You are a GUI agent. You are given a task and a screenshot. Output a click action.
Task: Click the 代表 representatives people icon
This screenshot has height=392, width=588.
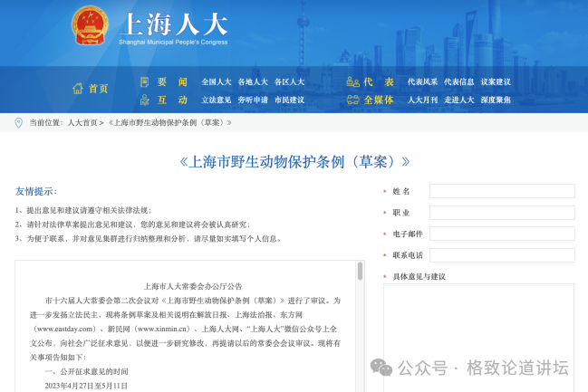pyautogui.click(x=352, y=81)
